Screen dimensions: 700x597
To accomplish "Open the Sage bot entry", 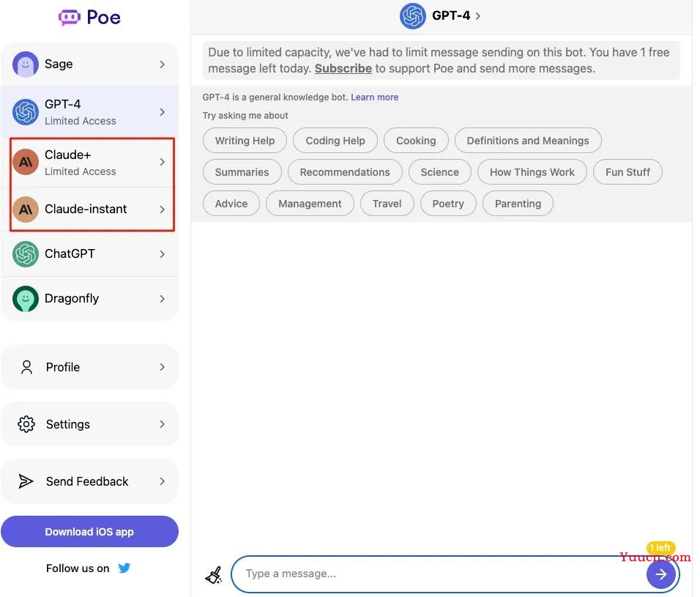I will coord(90,64).
